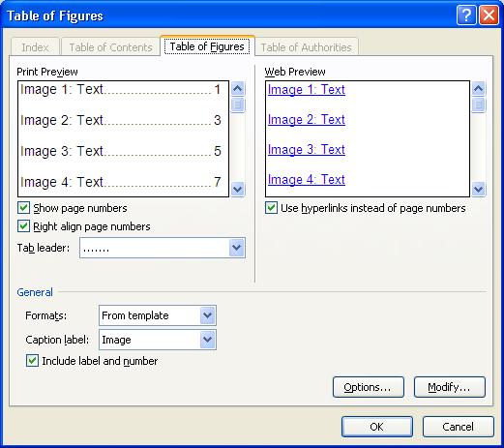The image size is (504, 448).
Task: Disable Use hyperlinks instead of page numbers
Action: tap(271, 208)
